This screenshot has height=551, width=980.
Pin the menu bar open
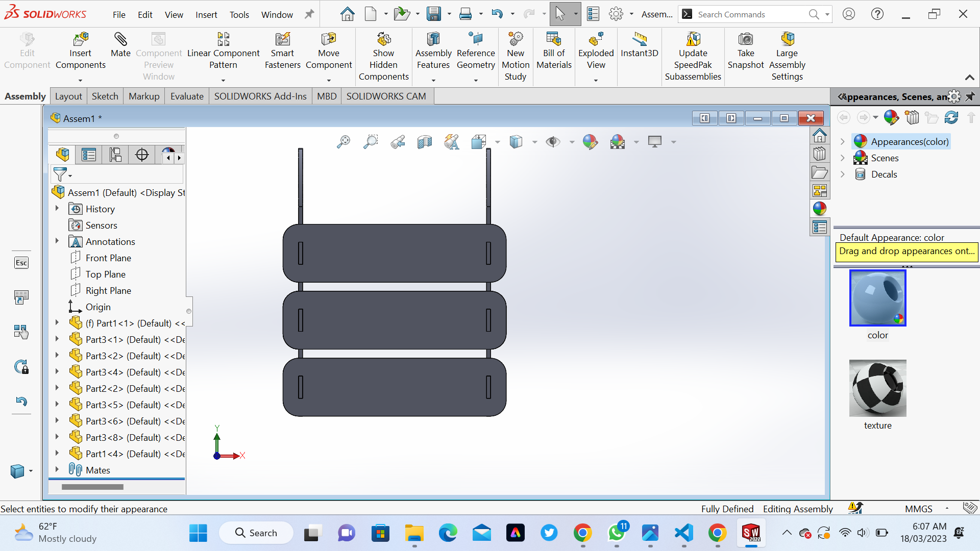(309, 14)
